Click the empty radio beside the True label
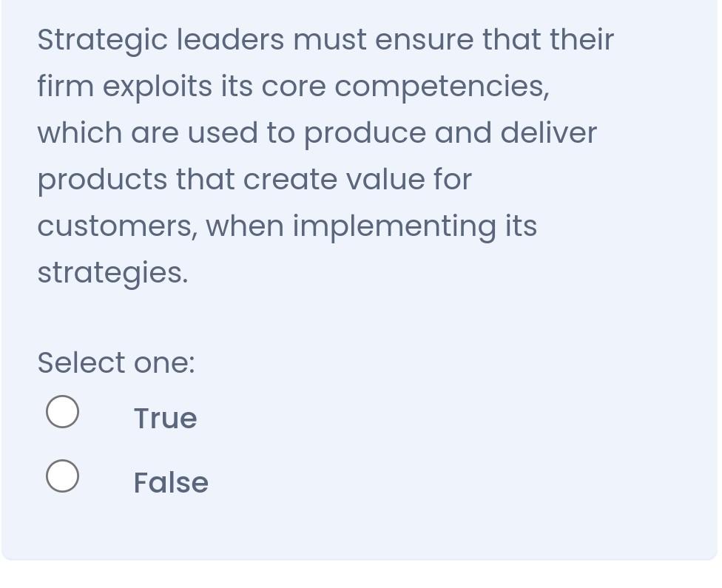This screenshot has width=722, height=588. pyautogui.click(x=62, y=411)
